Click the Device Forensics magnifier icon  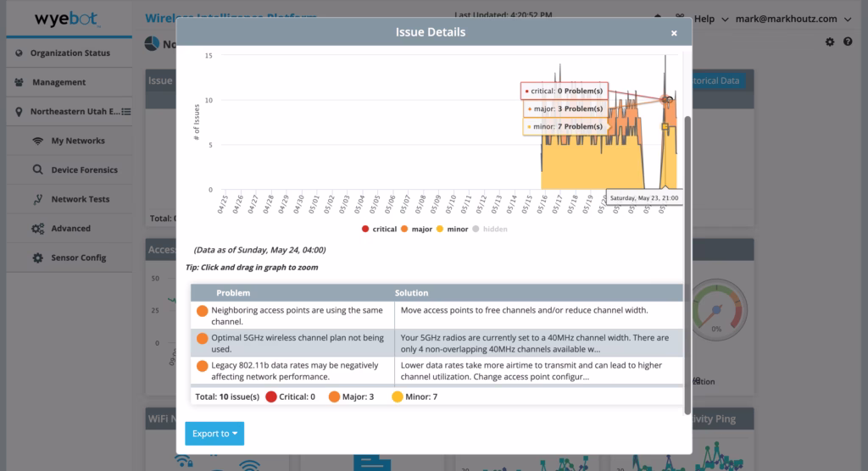click(x=37, y=169)
